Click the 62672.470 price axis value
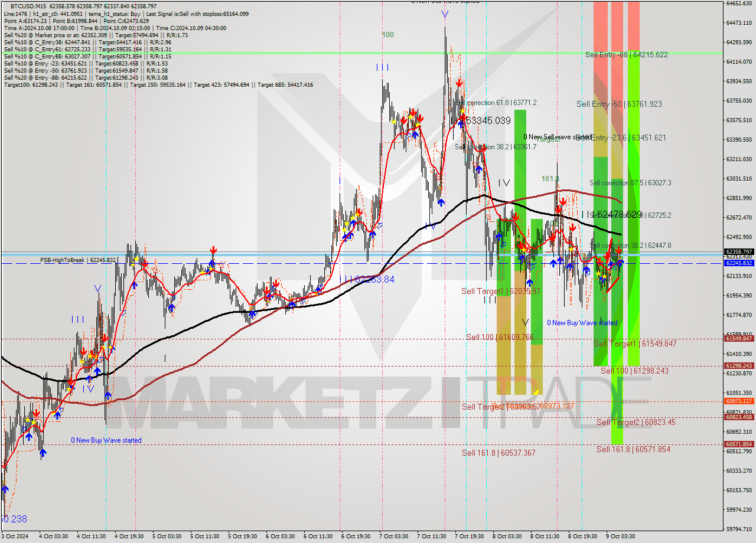Image resolution: width=756 pixels, height=543 pixels. click(738, 217)
